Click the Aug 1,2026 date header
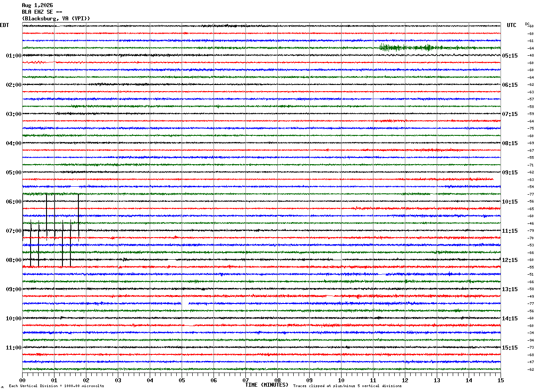 point(37,5)
